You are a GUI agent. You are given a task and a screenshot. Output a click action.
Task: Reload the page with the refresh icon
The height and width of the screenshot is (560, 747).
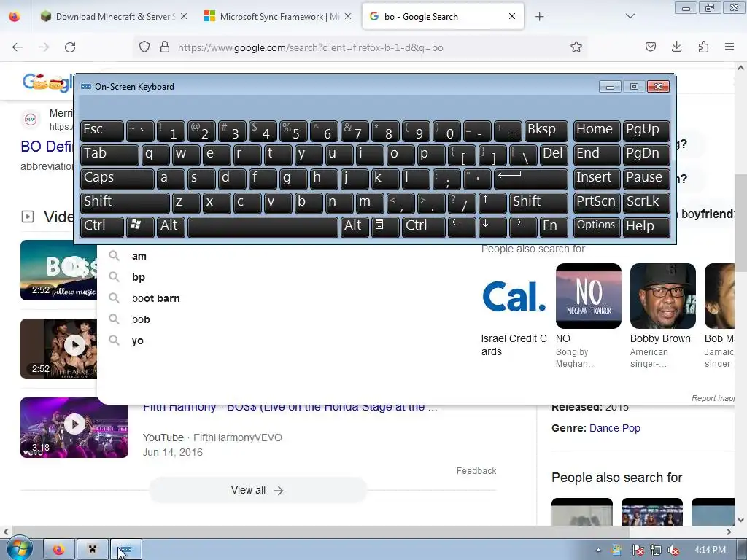coord(70,47)
